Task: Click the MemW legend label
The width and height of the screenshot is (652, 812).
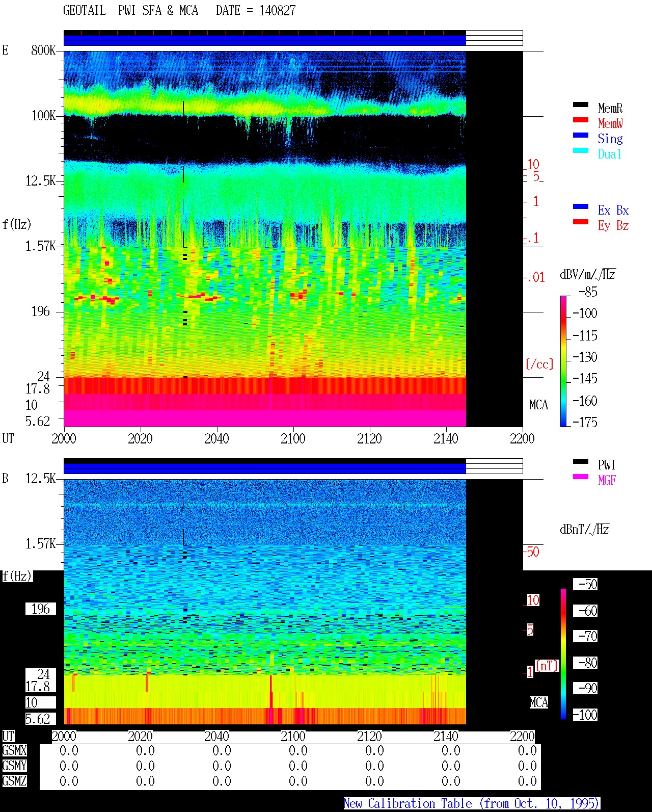Action: coord(610,123)
